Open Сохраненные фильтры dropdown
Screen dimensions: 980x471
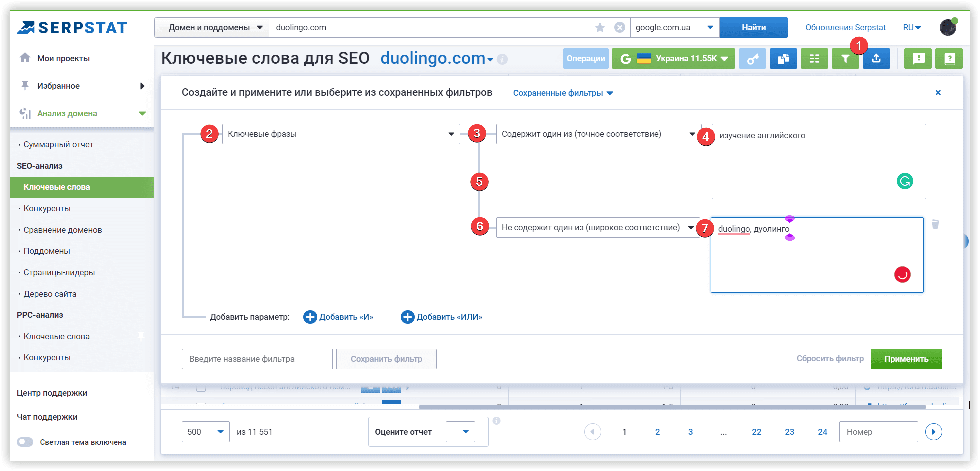[563, 93]
